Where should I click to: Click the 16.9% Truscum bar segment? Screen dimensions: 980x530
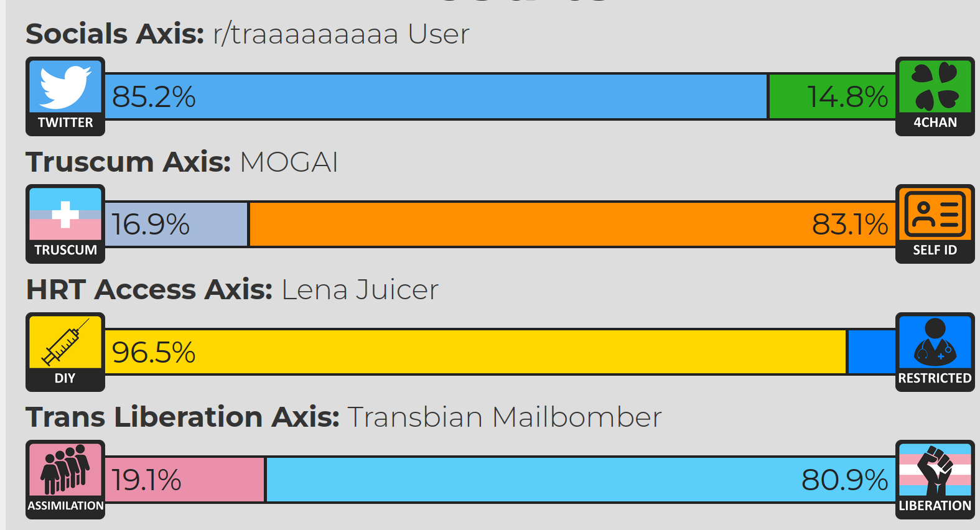click(x=176, y=224)
